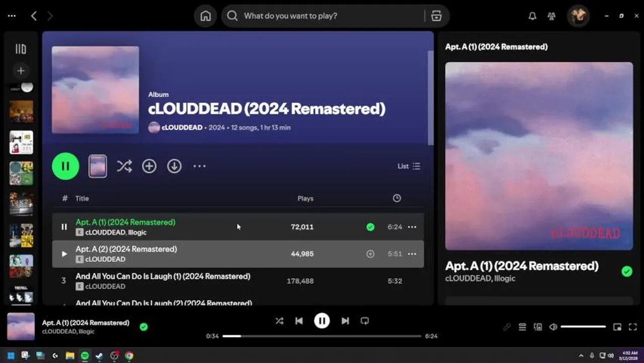Toggle saved checkmark on Apt. A (1) row

370,227
